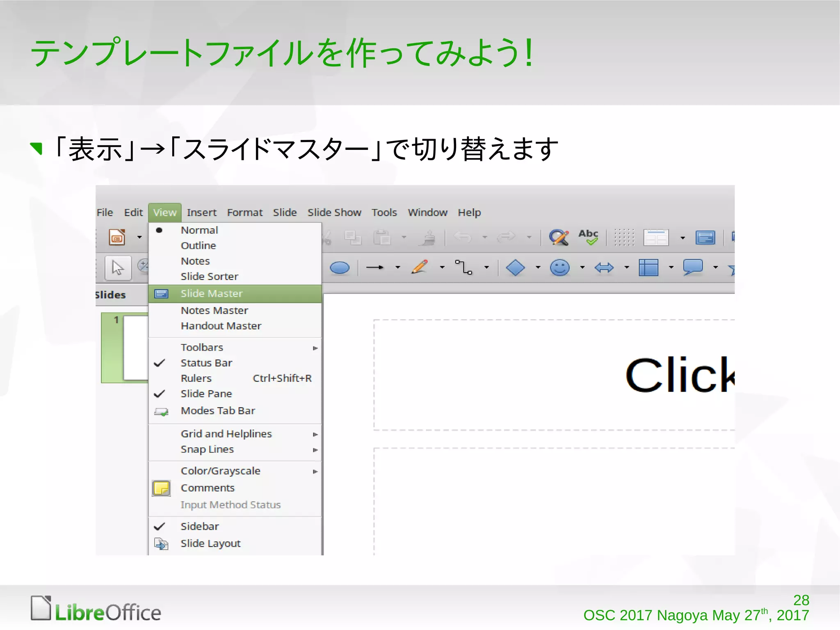Select the Ellipse drawing tool
The width and height of the screenshot is (840, 630).
pos(340,268)
